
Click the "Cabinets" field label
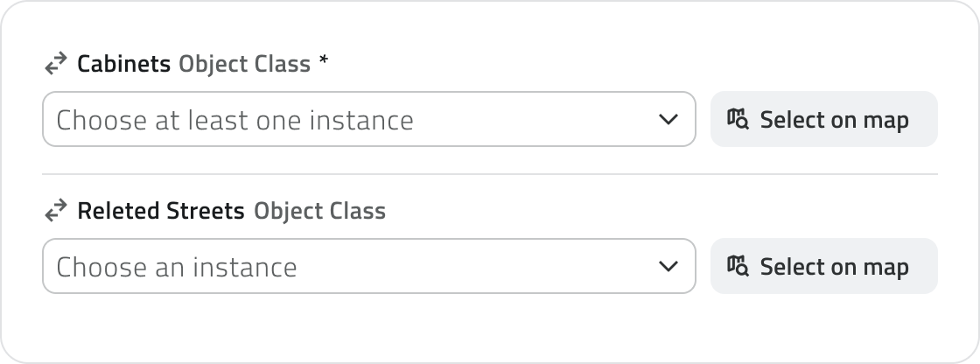point(123,64)
